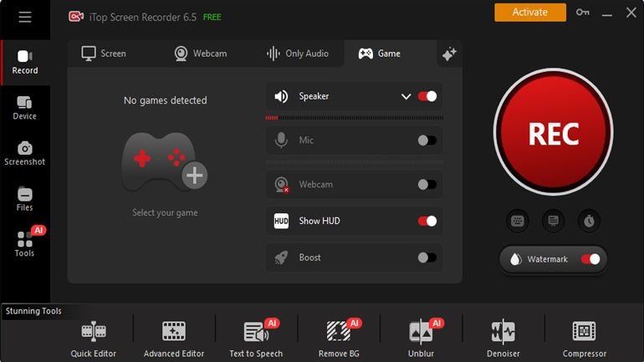Click the Watermark droplet icon
Screen dimensions: 644x362
(515, 259)
